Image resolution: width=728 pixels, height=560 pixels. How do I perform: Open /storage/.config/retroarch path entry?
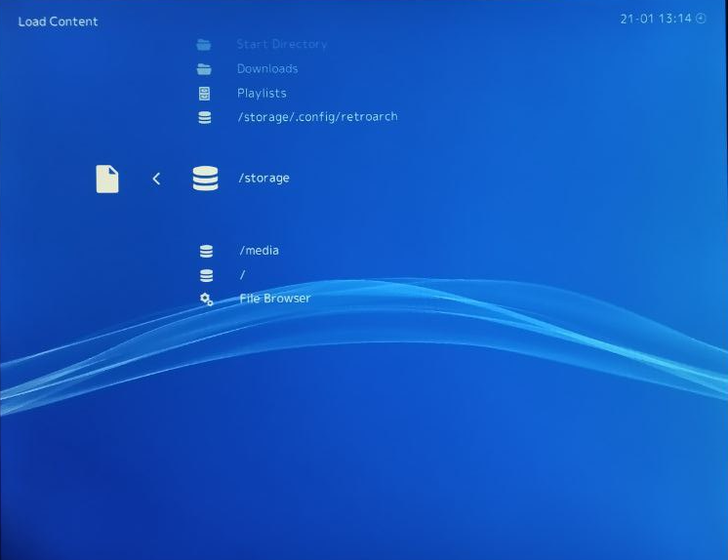click(317, 116)
